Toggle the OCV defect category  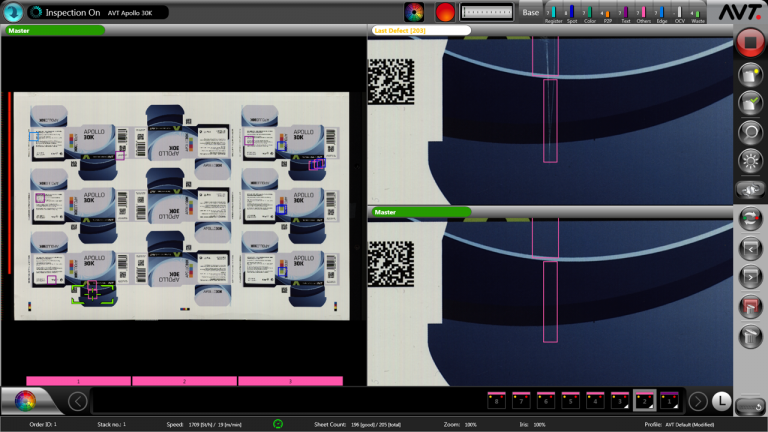[680, 14]
